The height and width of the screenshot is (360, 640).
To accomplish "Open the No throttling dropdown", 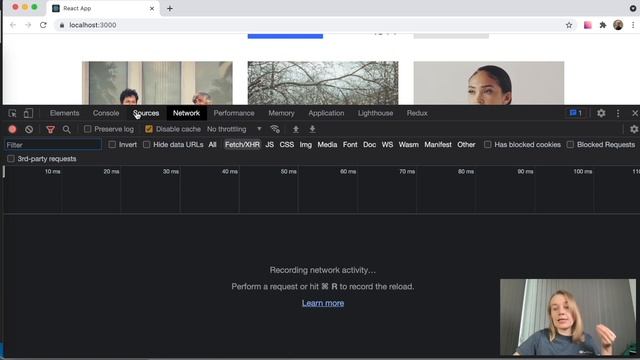I will click(x=235, y=129).
